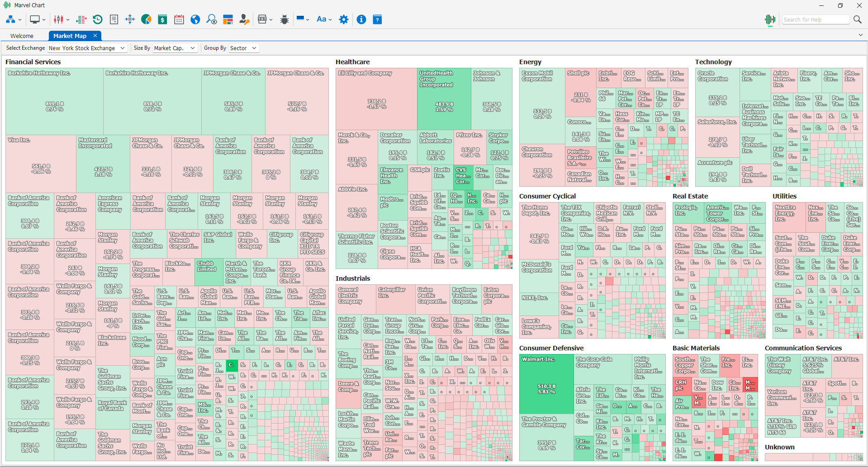Expand the tab list chevron at far right
868x467 pixels.
[860, 35]
